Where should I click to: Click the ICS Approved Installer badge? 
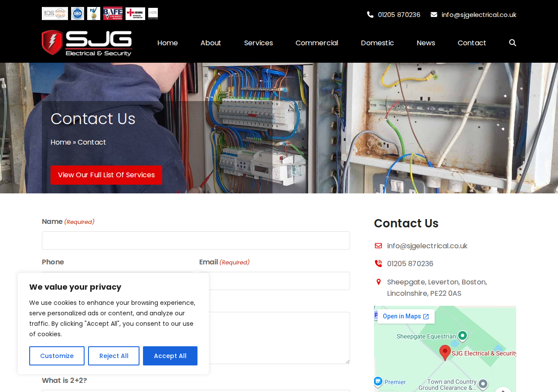55,14
